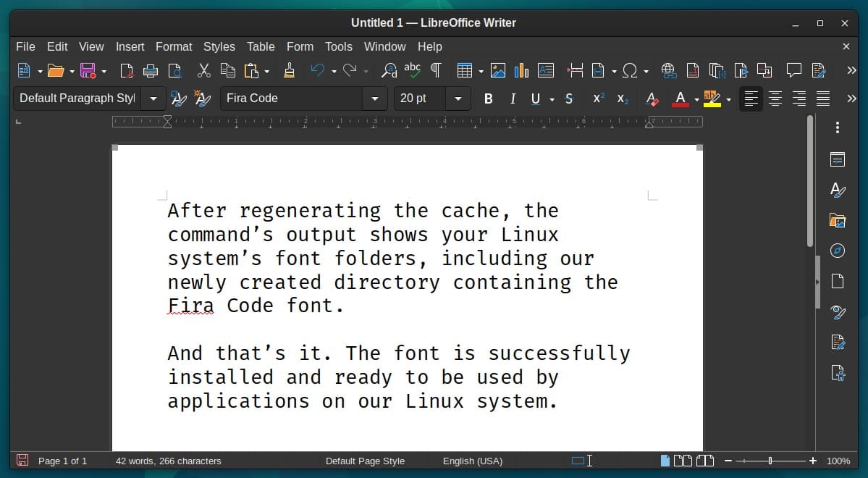This screenshot has height=478, width=868.
Task: Toggle bold formatting
Action: (488, 98)
